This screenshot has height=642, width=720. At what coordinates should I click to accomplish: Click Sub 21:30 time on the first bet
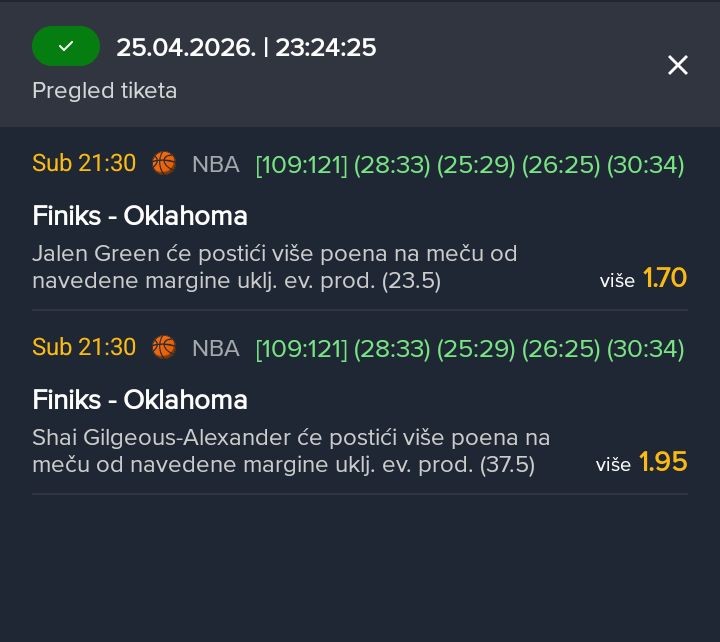click(x=84, y=164)
